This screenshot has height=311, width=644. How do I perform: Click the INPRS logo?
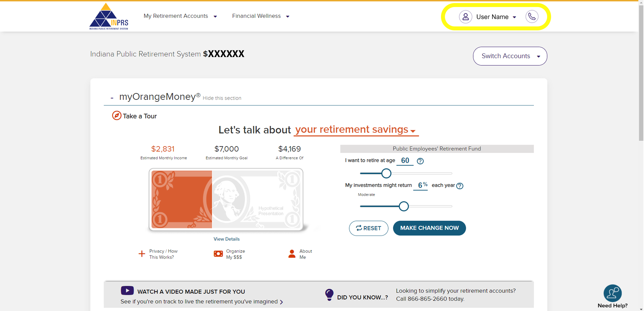109,17
